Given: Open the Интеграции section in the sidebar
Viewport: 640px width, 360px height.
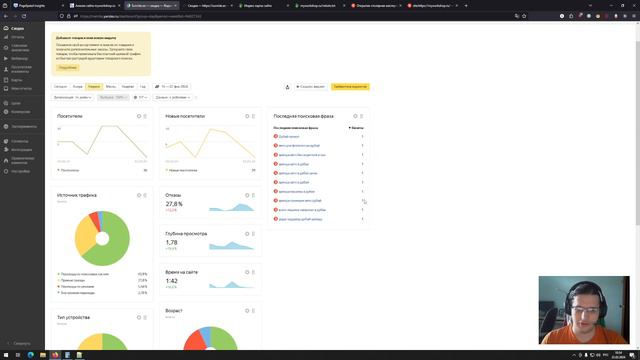Looking at the screenshot, I should coord(21,150).
